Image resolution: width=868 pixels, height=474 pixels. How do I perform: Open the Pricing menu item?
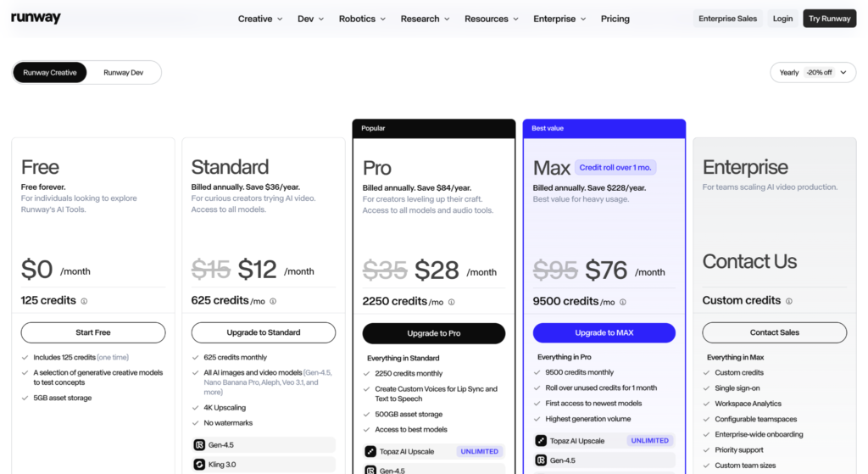point(615,19)
